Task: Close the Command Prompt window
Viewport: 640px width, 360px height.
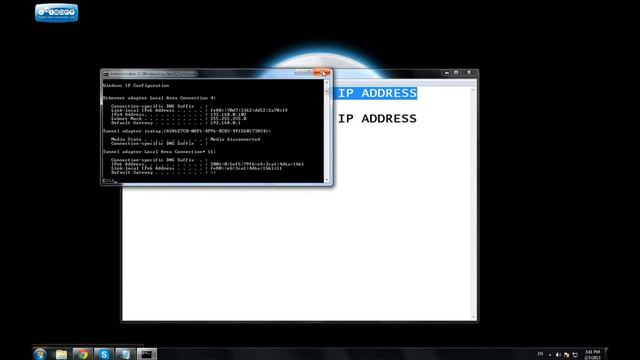Action: tap(321, 73)
